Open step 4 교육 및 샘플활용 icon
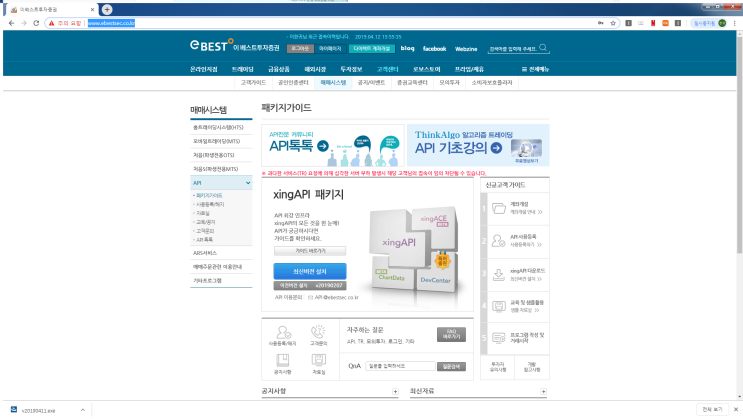The height and width of the screenshot is (419, 743). pos(498,306)
